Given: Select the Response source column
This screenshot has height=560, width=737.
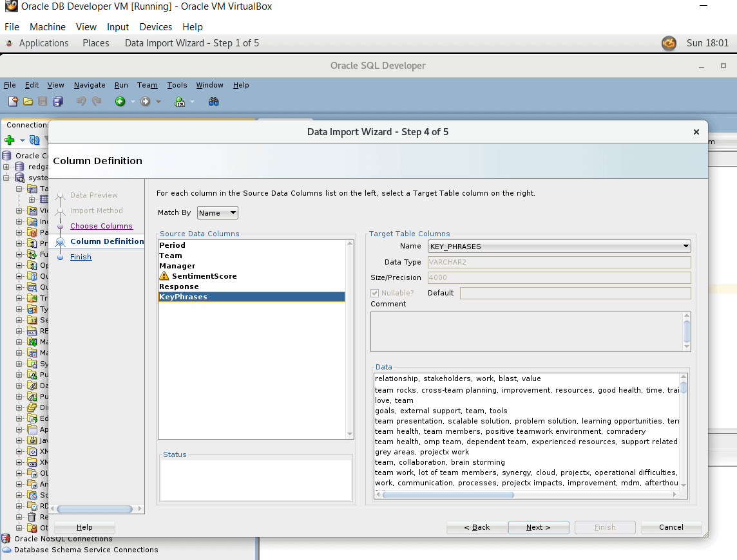Looking at the screenshot, I should 252,286.
